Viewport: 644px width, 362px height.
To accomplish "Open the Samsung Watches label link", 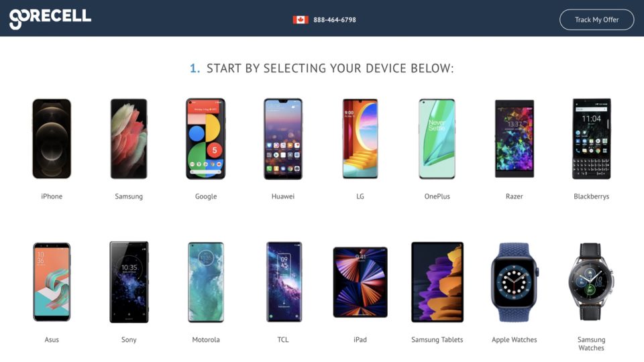I will pyautogui.click(x=592, y=343).
